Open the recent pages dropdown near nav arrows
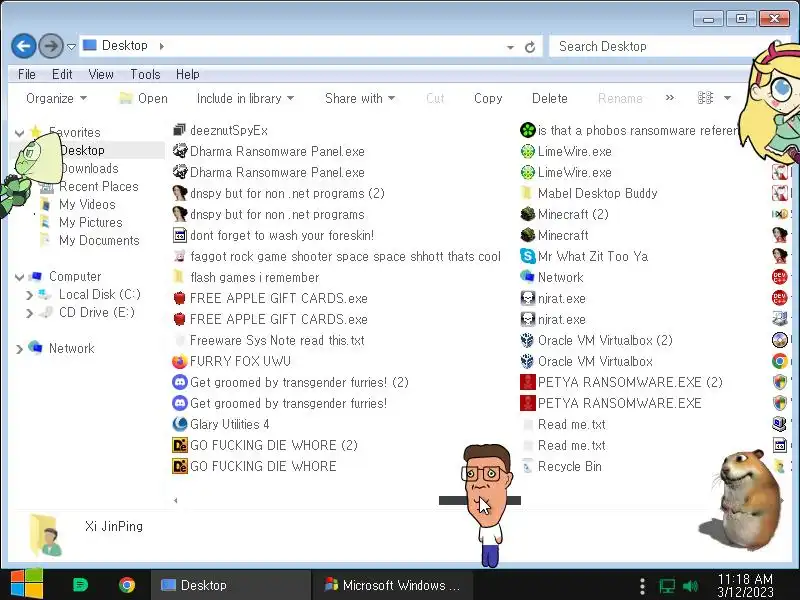Viewport: 800px width, 600px height. click(71, 47)
